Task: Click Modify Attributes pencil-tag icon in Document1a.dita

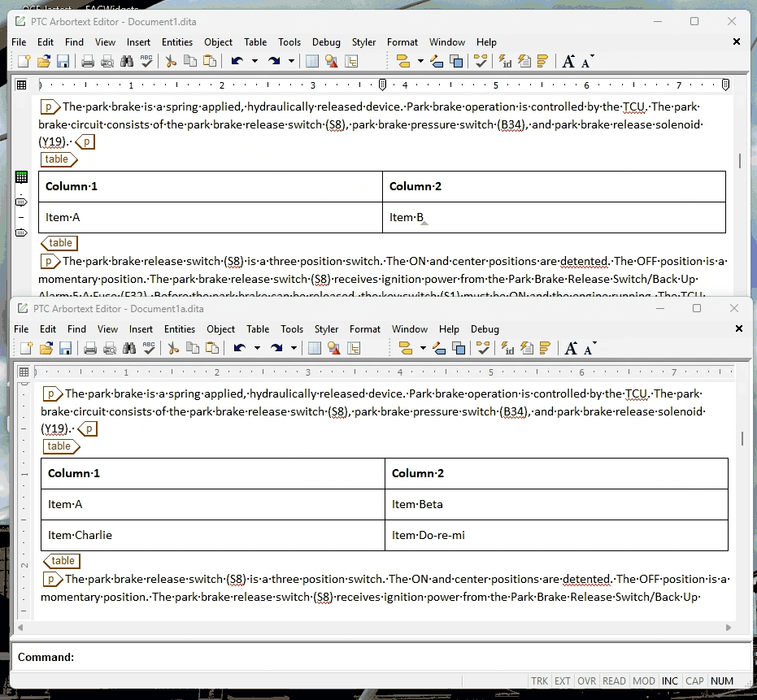Action: tap(439, 348)
